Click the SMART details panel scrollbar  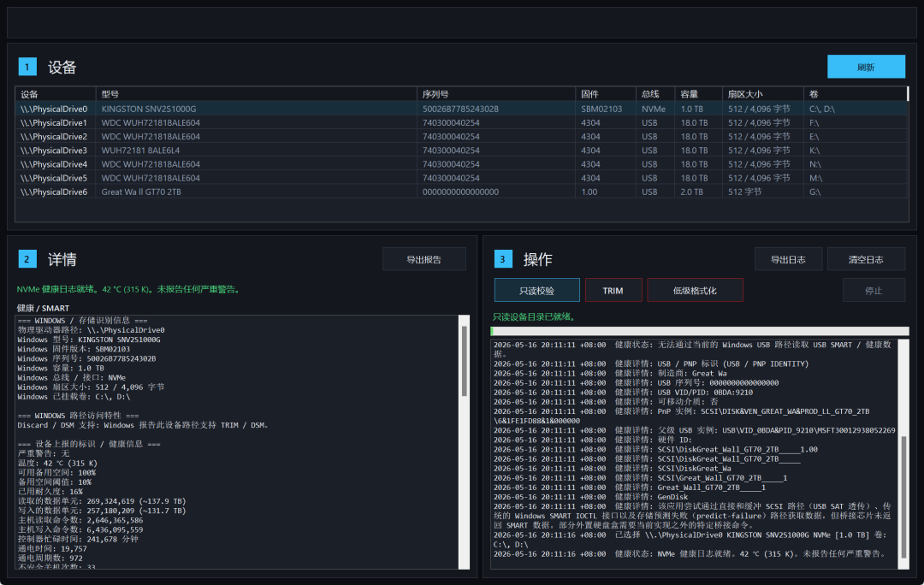(x=465, y=442)
